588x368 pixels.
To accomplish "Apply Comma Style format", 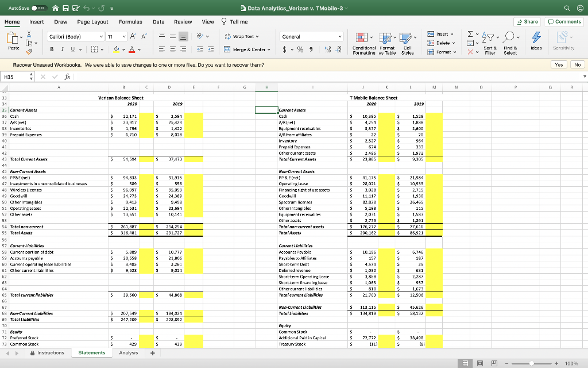I will click(x=311, y=49).
